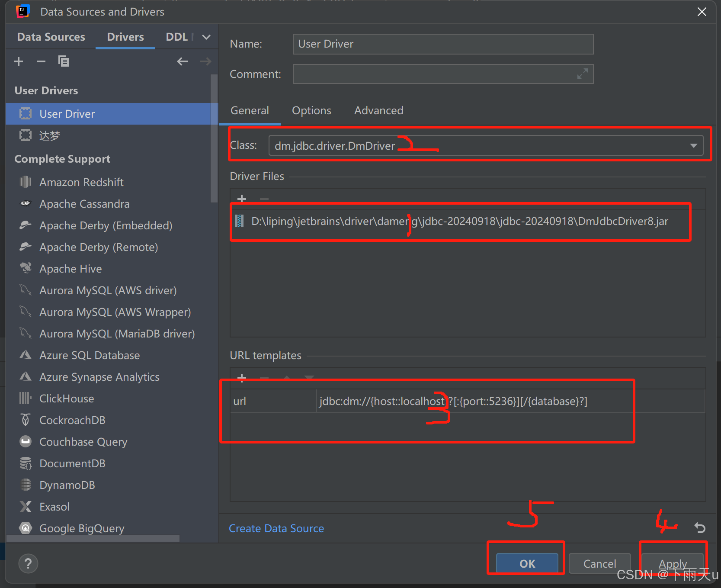Select Apache Cassandra driver
Viewport: 721px width, 588px height.
pos(108,203)
